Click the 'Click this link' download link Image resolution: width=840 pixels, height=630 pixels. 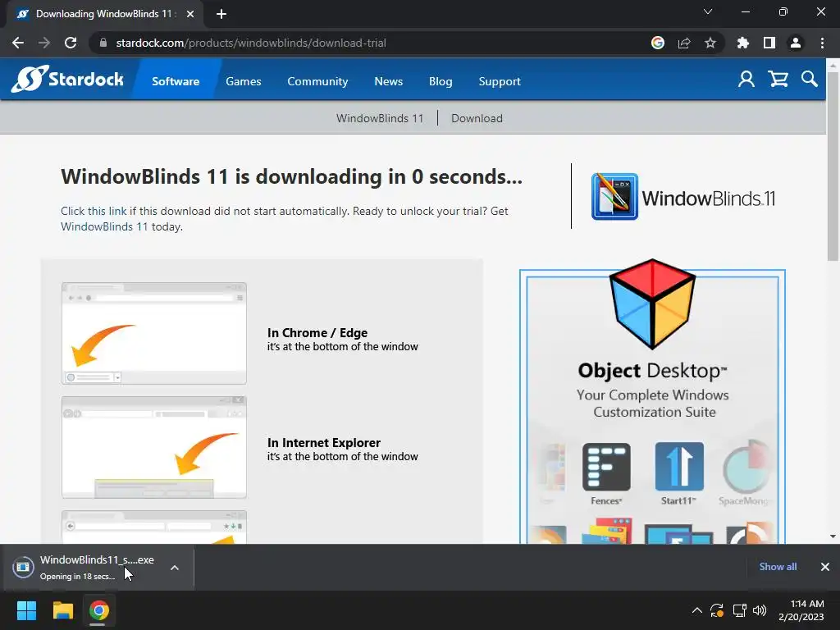click(x=94, y=211)
